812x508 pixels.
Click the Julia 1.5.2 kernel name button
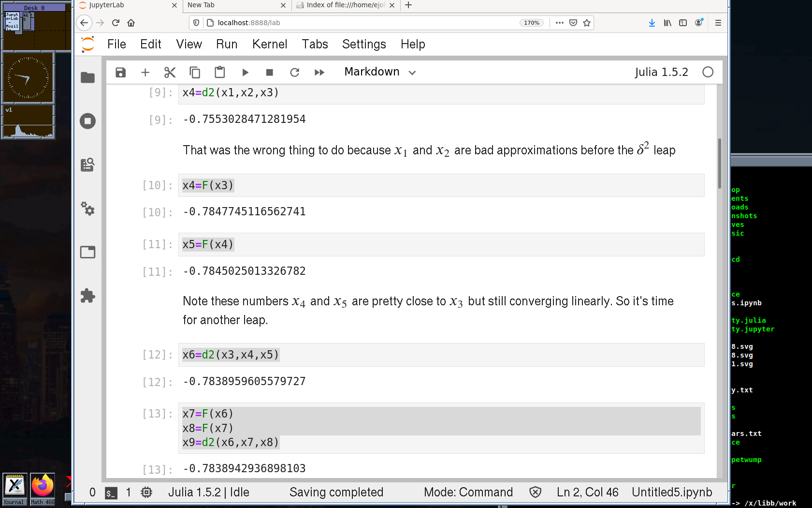click(x=661, y=72)
